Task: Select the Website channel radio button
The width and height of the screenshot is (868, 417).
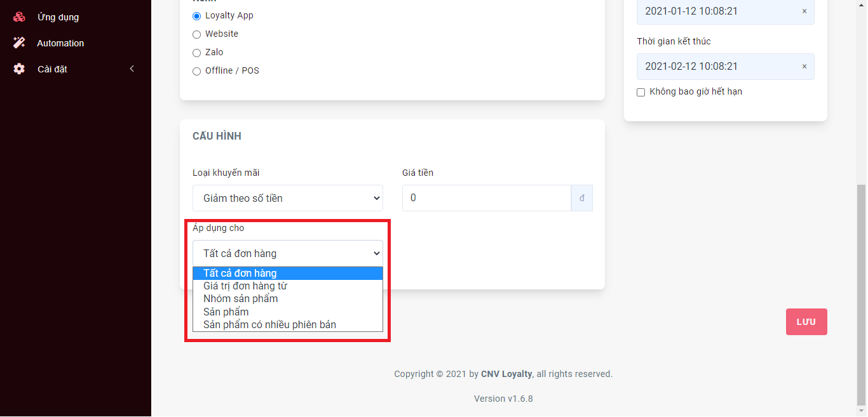Action: (196, 34)
